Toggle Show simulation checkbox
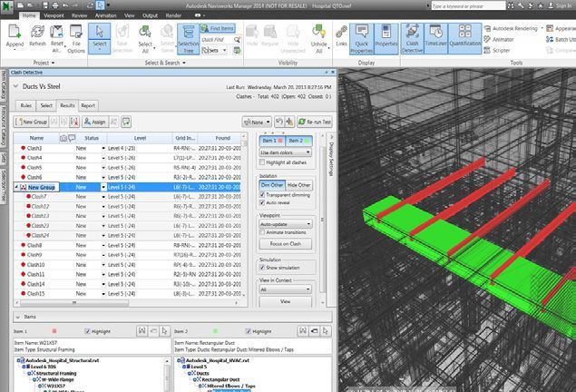 [x=262, y=268]
